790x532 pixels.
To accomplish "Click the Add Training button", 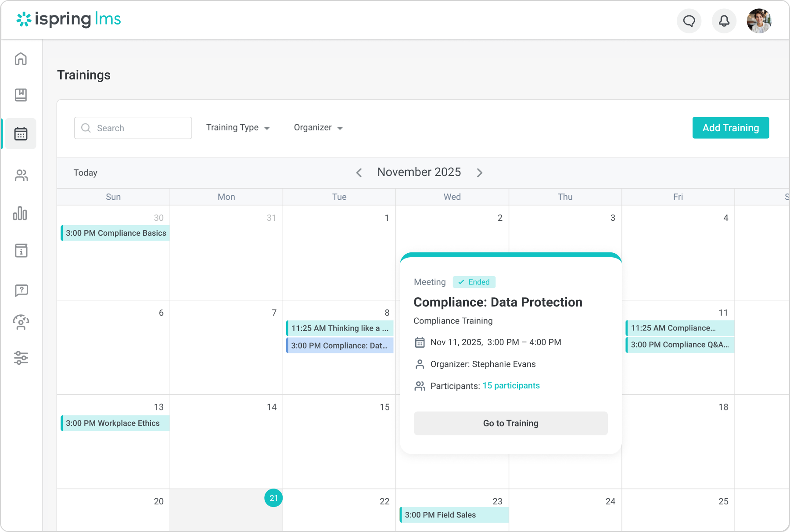I will click(x=730, y=128).
